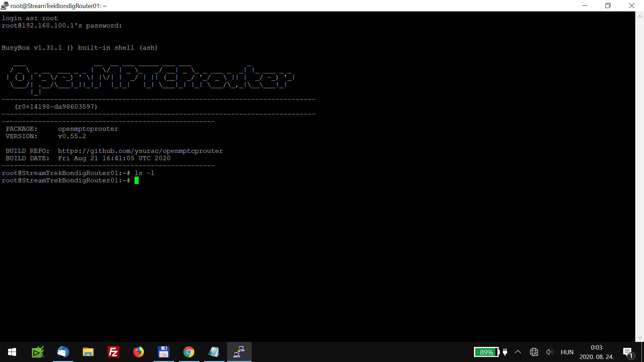The height and width of the screenshot is (362, 644).
Task: Switch the HUN keyboard layout
Action: 567,352
